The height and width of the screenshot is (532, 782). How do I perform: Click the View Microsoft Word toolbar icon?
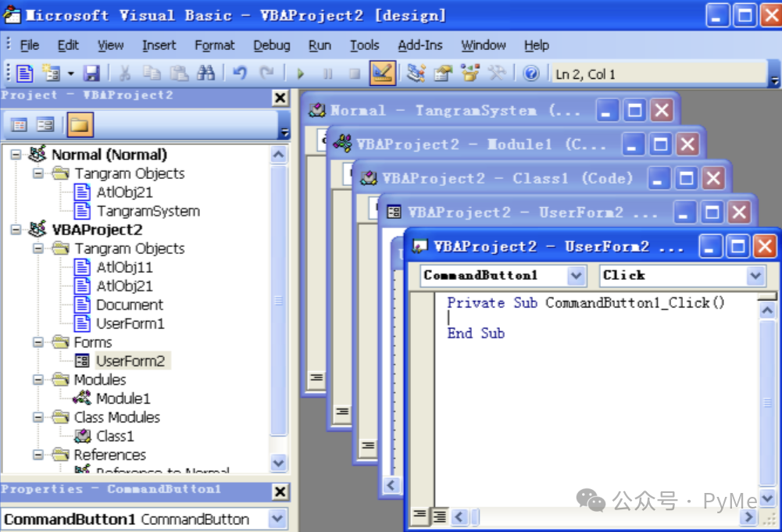tap(24, 73)
